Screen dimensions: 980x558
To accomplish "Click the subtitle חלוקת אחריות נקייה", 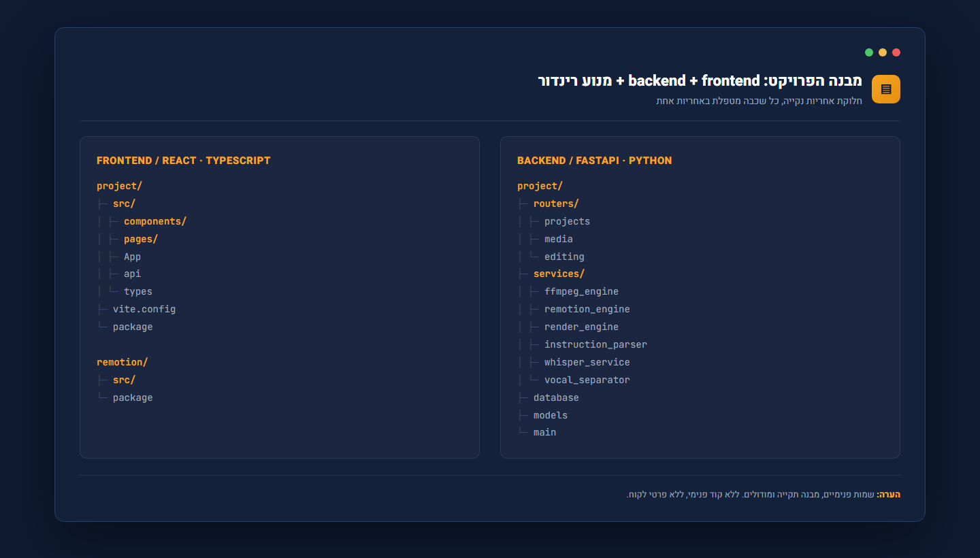I will tap(759, 101).
